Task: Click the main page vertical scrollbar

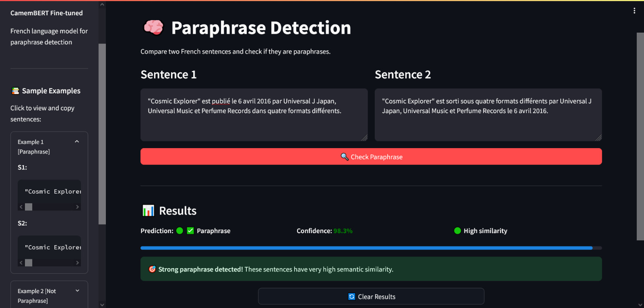Action: 640,136
